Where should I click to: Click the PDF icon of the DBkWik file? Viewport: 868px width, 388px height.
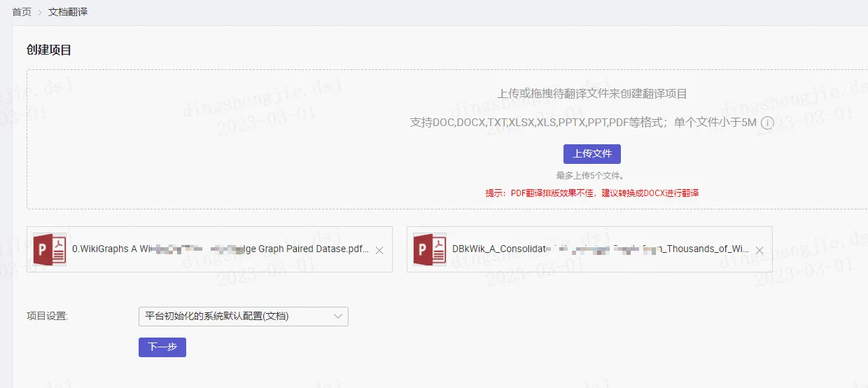(x=430, y=249)
